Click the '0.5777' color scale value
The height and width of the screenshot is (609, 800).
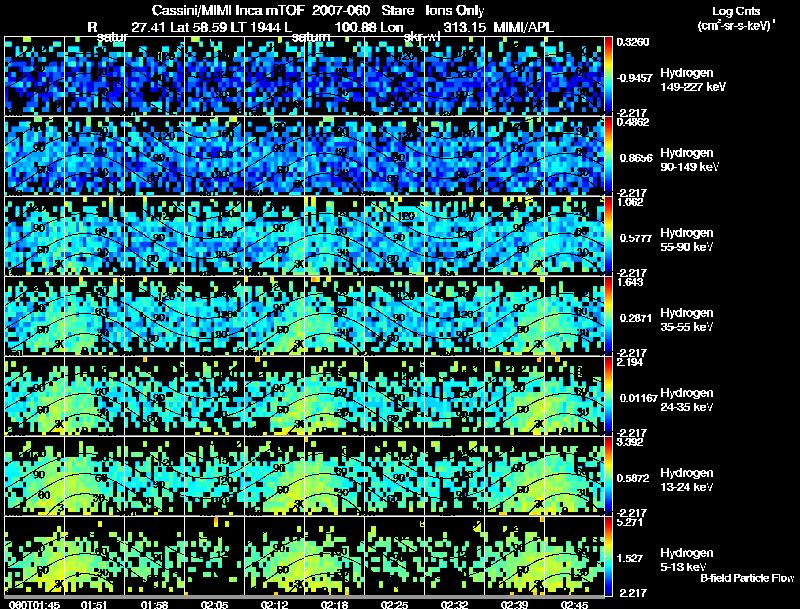(636, 238)
